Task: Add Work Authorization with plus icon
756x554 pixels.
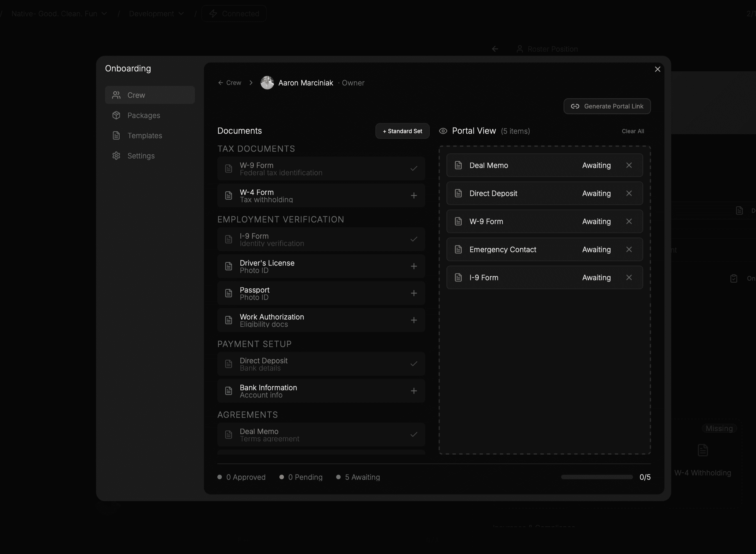Action: click(x=414, y=320)
